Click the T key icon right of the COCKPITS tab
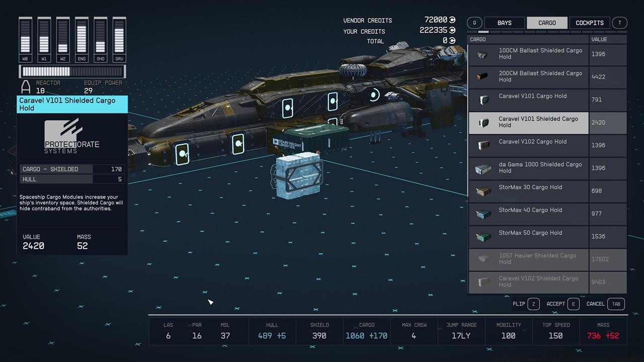This screenshot has width=644, height=362. pos(619,23)
